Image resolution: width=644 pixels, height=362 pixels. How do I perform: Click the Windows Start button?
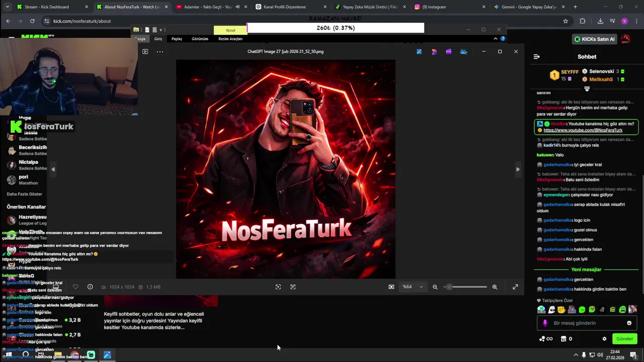[9, 355]
